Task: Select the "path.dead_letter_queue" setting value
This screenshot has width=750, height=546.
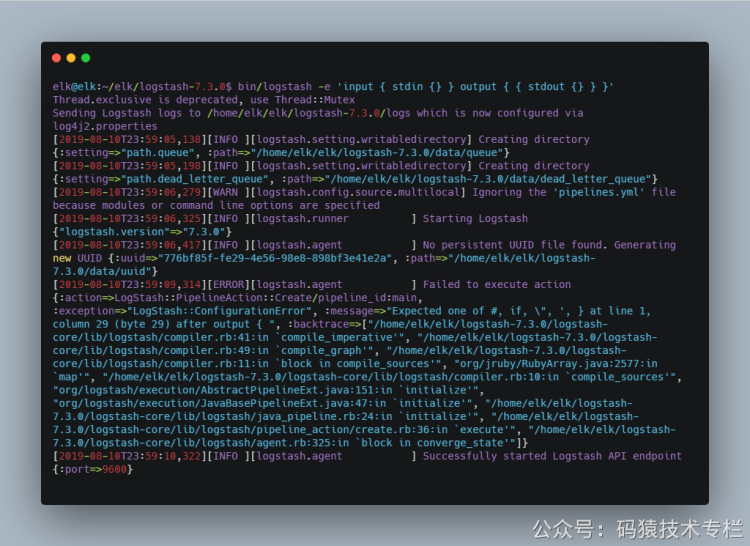Action: (x=195, y=179)
